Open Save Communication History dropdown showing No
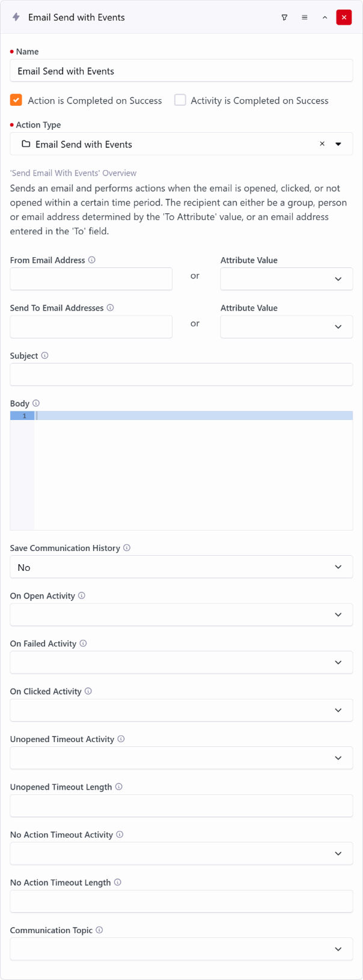The height and width of the screenshot is (980, 363). pyautogui.click(x=181, y=567)
